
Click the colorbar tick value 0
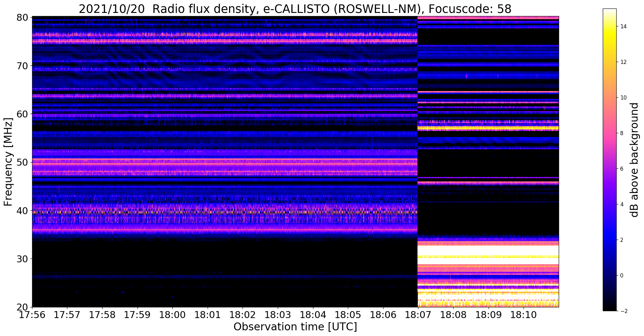click(x=621, y=276)
